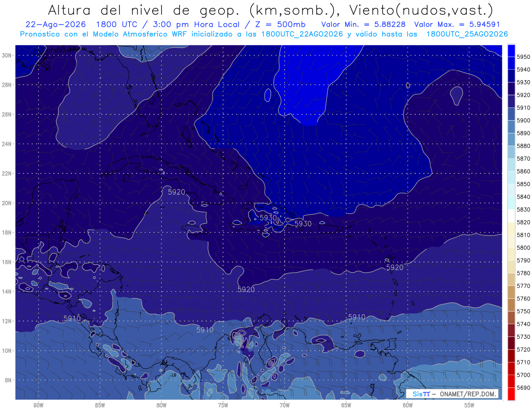532x411 pixels.
Task: Click the 5940 colorbar label
Action: coord(524,70)
